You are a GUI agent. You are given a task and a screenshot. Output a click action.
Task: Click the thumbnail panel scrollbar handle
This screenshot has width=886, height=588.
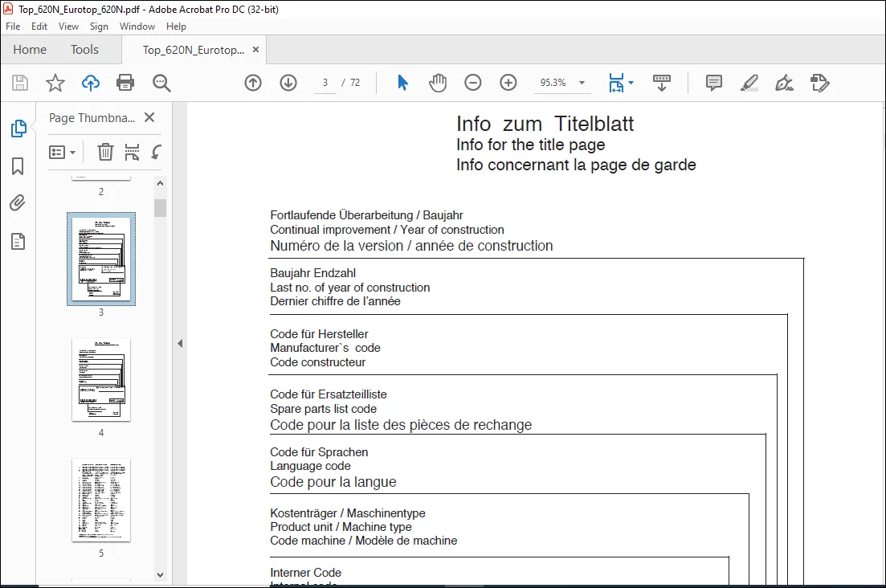click(x=160, y=208)
